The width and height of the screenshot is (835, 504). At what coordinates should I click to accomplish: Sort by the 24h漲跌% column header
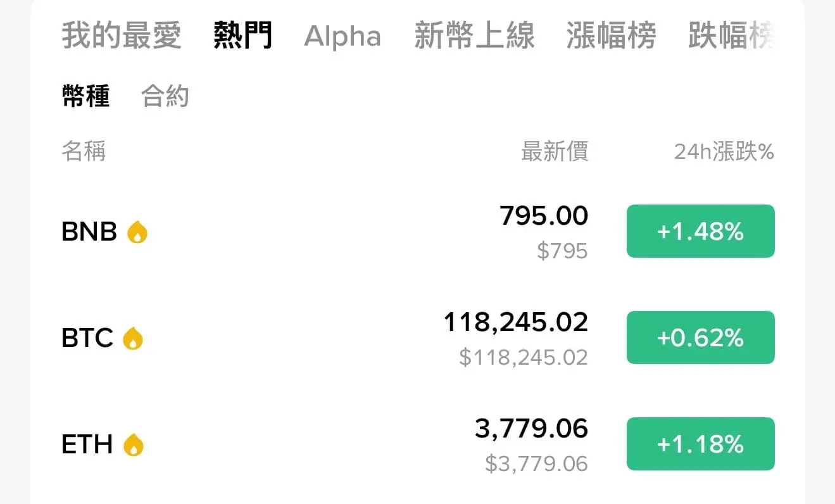point(724,152)
